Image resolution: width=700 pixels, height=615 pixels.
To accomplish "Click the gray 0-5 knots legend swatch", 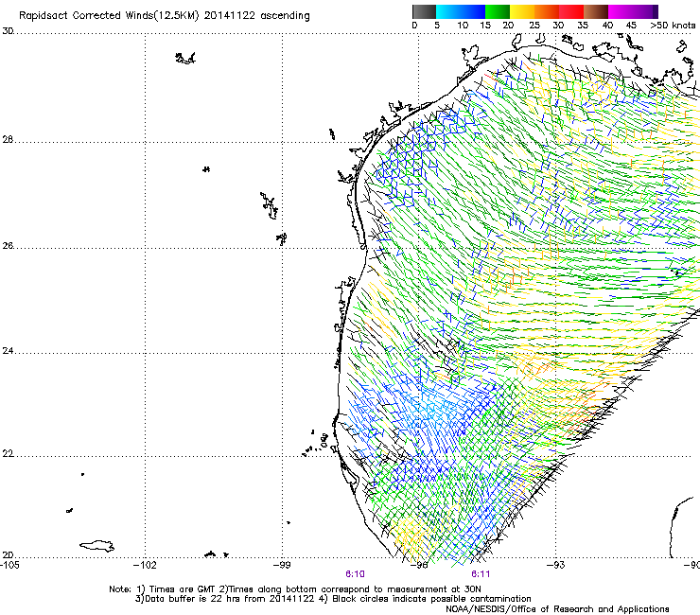I will [424, 11].
